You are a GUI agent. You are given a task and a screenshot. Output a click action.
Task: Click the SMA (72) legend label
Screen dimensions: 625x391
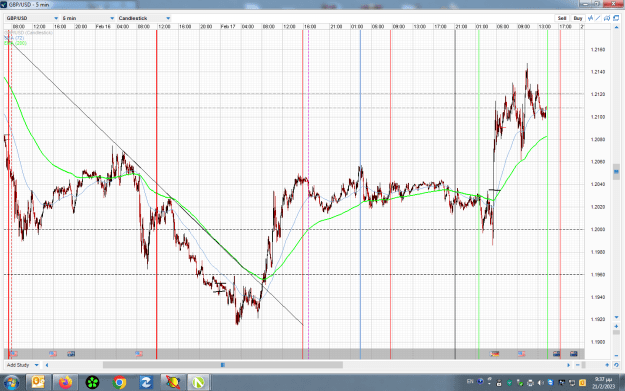pyautogui.click(x=14, y=38)
